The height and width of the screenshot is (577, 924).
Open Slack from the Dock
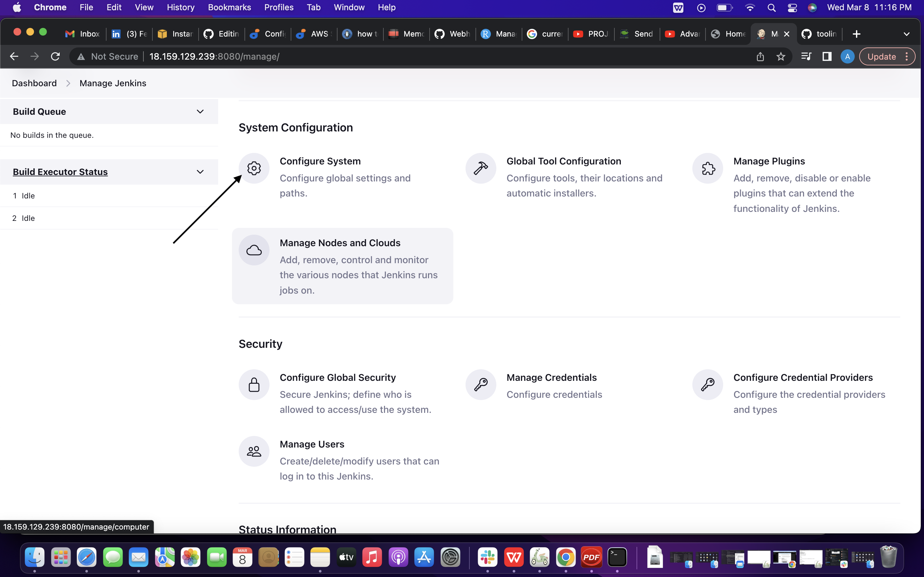[x=487, y=557]
